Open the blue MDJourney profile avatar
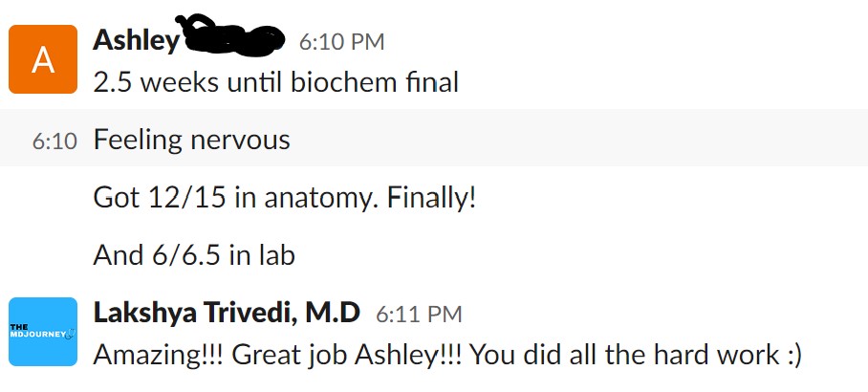Screen dimensions: 868x392 [x=43, y=332]
